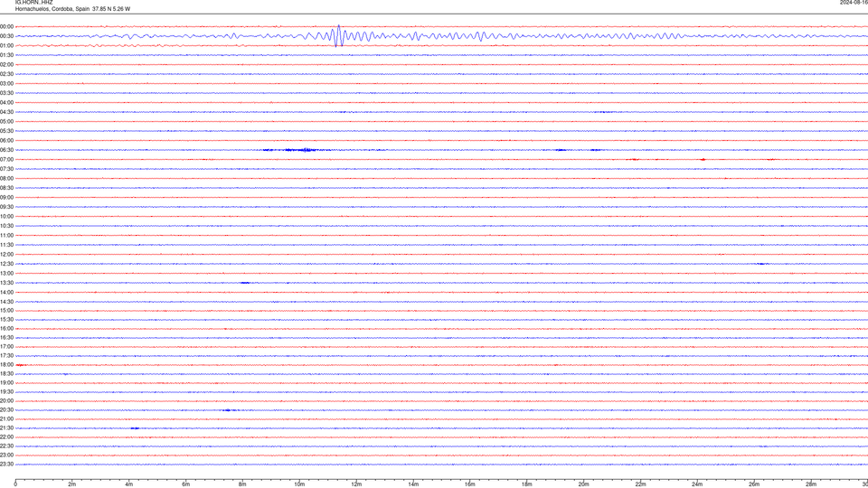The image size is (868, 488).
Task: Select the 23:30 trace time label
Action: pos(6,465)
